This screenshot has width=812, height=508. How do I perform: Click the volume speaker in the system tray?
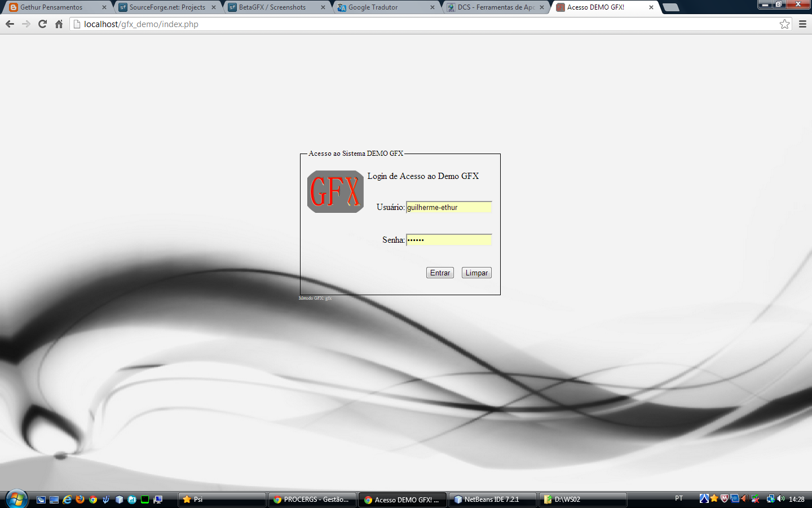tap(780, 499)
